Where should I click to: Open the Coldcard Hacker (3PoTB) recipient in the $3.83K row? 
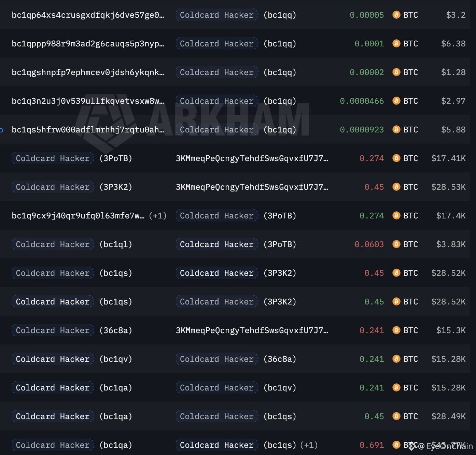(x=236, y=244)
